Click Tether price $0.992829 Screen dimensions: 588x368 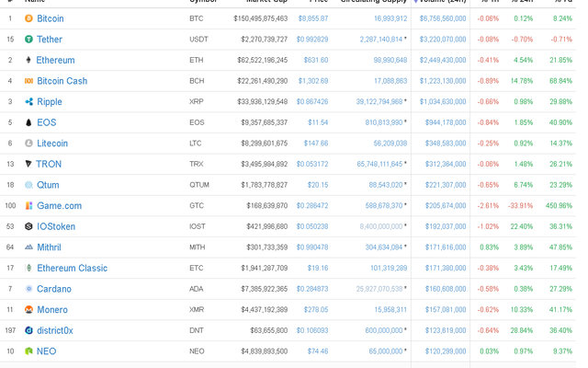coord(312,39)
